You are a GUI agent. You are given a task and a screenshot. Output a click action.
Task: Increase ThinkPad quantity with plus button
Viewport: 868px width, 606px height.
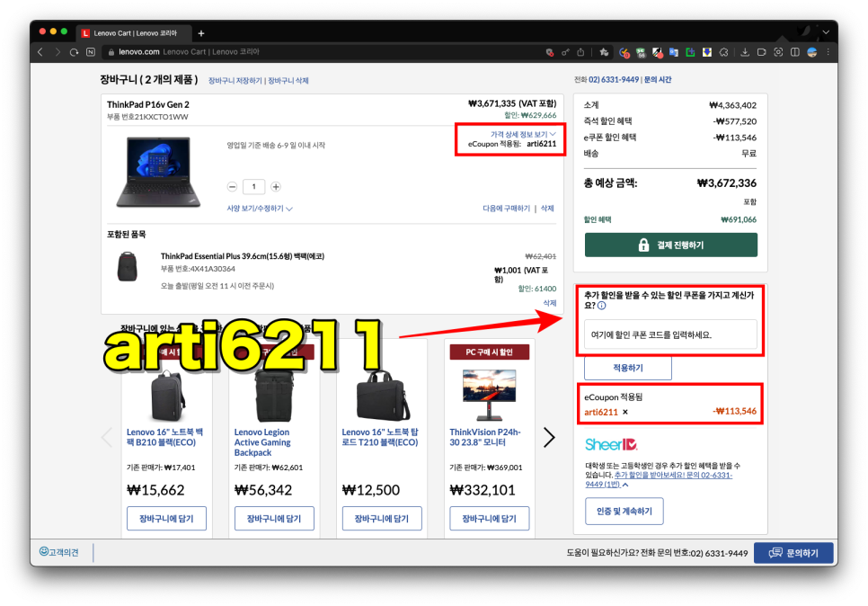click(276, 187)
